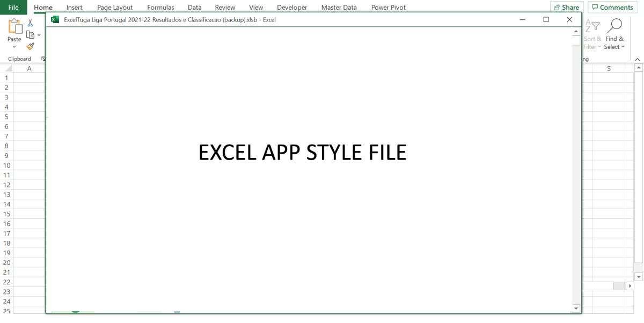Open the Power Pivot tab
The height and width of the screenshot is (323, 644).
click(x=389, y=8)
